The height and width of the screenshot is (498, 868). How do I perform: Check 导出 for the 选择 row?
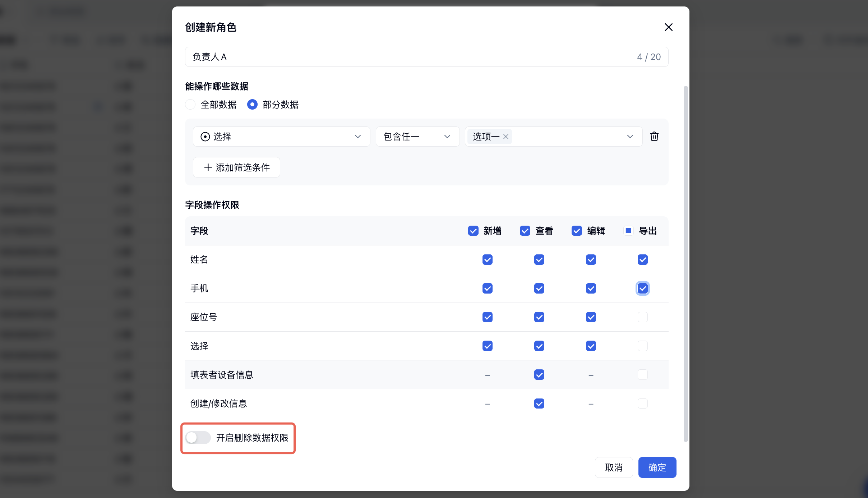click(643, 346)
